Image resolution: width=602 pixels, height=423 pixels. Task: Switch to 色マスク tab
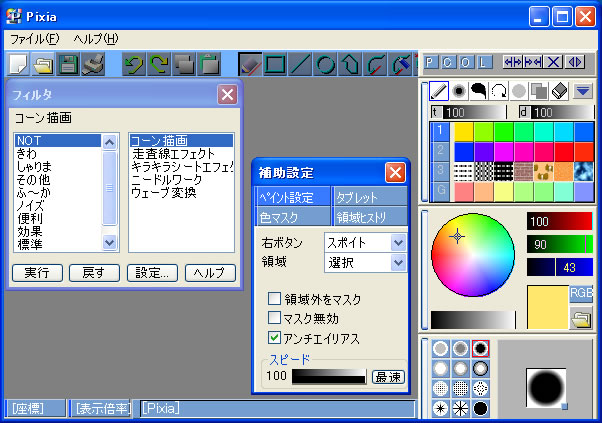pos(293,217)
